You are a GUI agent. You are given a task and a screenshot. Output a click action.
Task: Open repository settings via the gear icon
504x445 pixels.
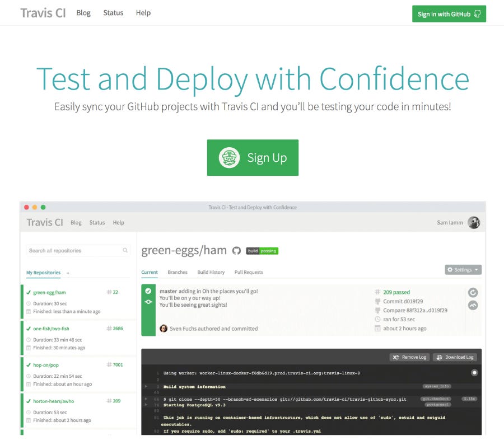pos(450,270)
